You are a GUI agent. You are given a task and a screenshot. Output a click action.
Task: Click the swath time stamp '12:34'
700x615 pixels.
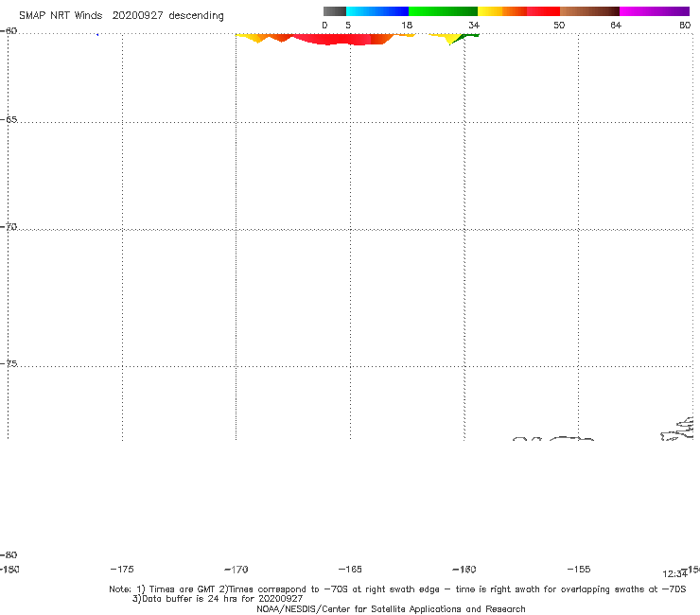[x=674, y=574]
